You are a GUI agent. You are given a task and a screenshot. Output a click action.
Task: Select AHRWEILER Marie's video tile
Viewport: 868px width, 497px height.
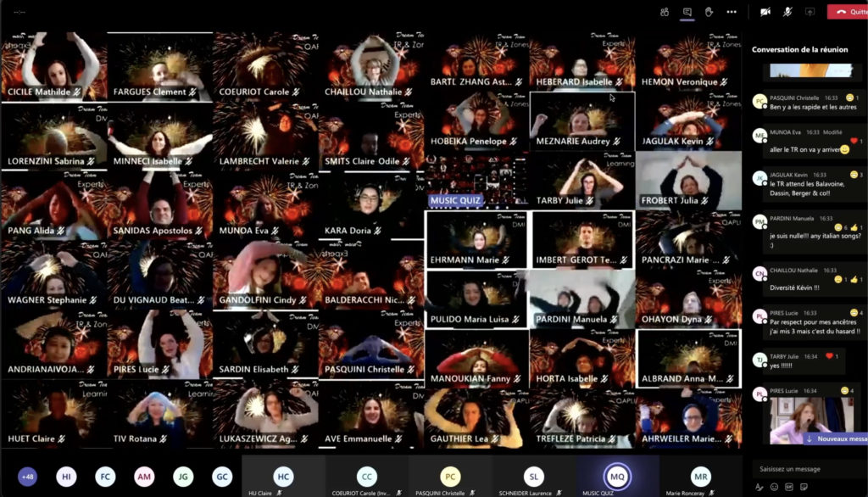point(688,418)
